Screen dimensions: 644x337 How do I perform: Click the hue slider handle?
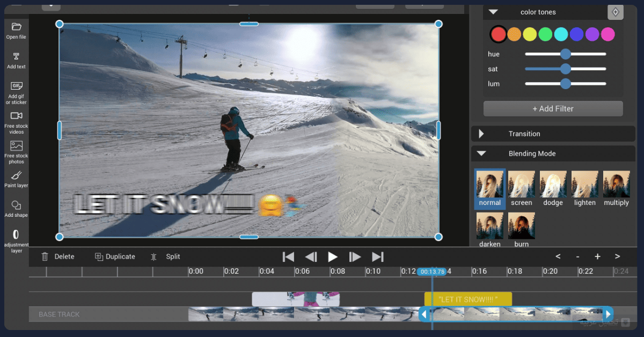(x=565, y=54)
